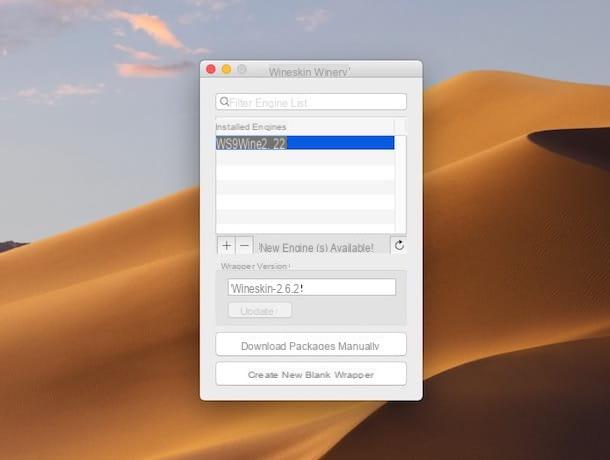
Task: Focus the Filter Engine List search field
Action: point(311,102)
